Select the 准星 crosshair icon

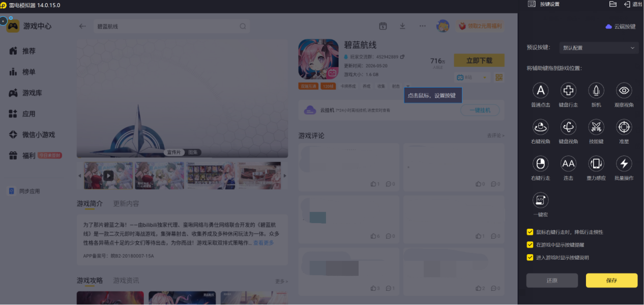point(624,127)
